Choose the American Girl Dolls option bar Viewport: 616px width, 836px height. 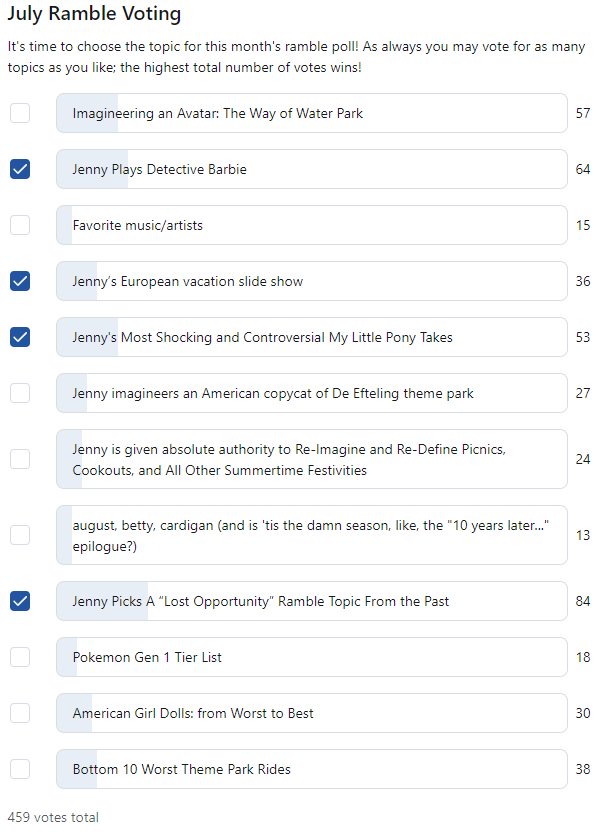(311, 713)
